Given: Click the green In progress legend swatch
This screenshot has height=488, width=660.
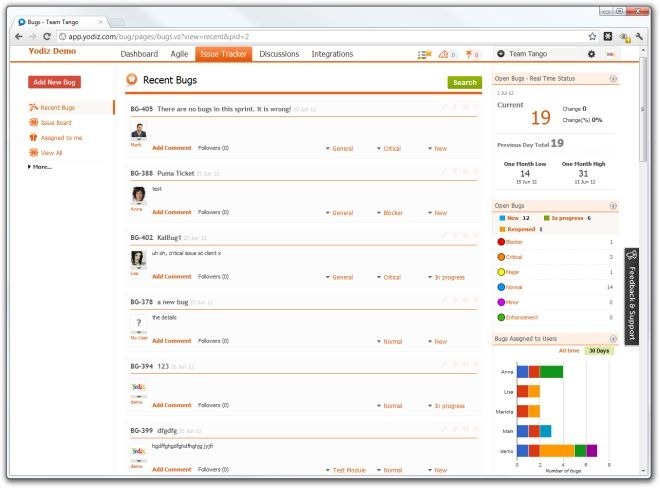Looking at the screenshot, I should (546, 218).
